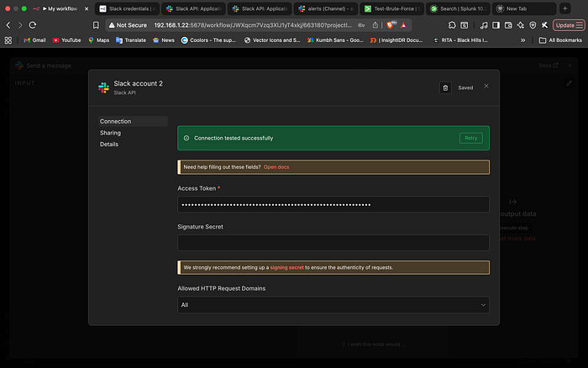Open Brave Wallet icon
588x368 pixels.
coord(508,25)
